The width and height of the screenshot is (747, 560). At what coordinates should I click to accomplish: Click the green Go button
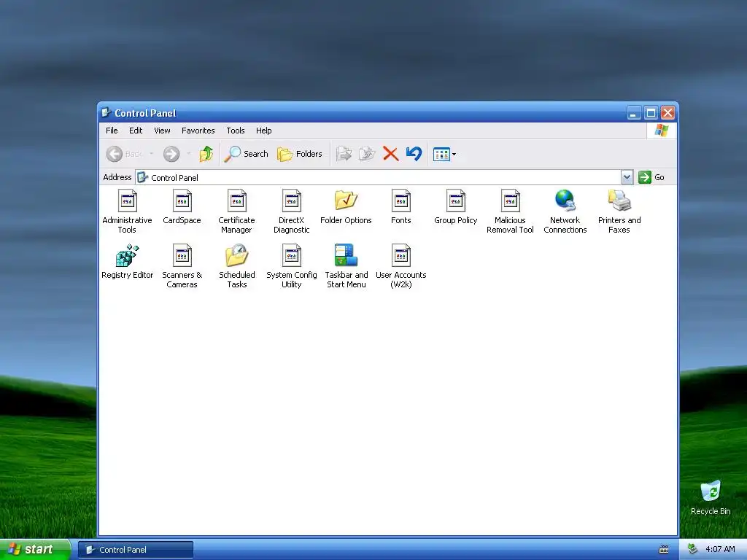coord(651,177)
